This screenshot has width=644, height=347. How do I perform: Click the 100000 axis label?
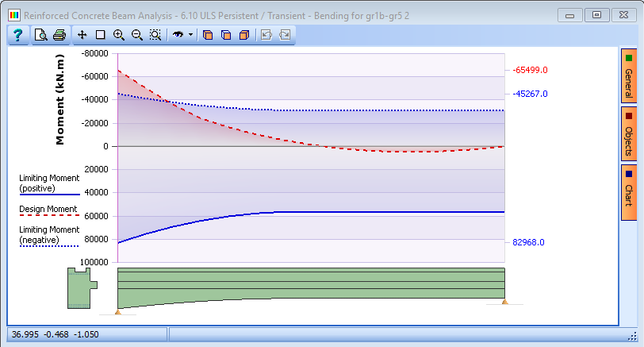pyautogui.click(x=94, y=262)
